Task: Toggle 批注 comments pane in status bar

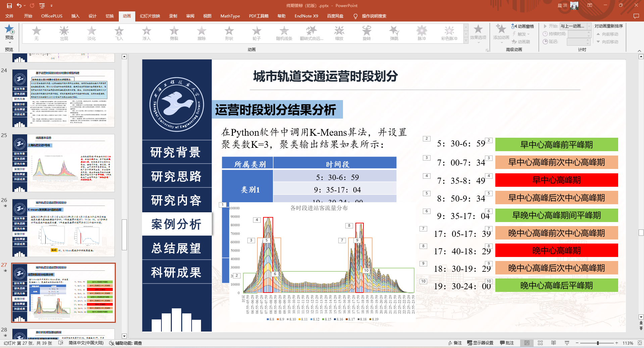Action: pyautogui.click(x=507, y=343)
